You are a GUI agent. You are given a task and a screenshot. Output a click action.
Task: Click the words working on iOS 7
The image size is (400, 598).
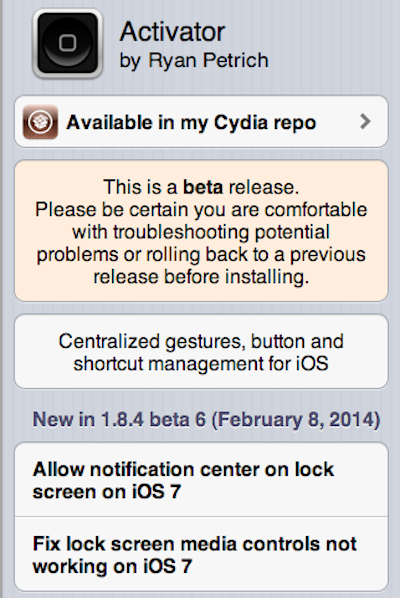112,566
